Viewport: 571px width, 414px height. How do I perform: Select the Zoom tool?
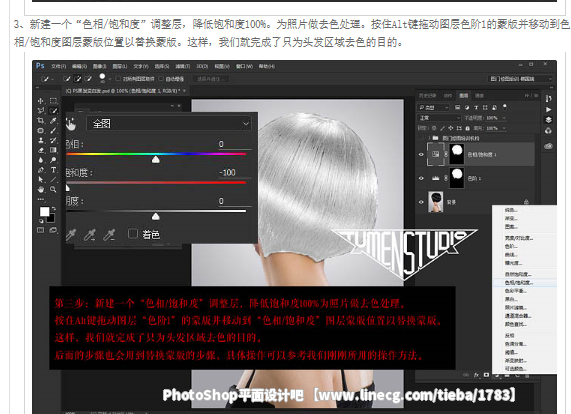coord(54,189)
